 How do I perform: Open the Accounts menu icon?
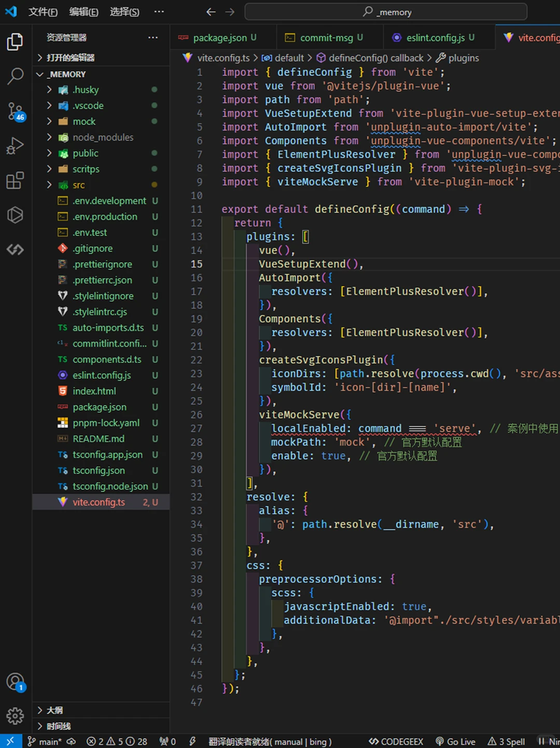pyautogui.click(x=15, y=682)
